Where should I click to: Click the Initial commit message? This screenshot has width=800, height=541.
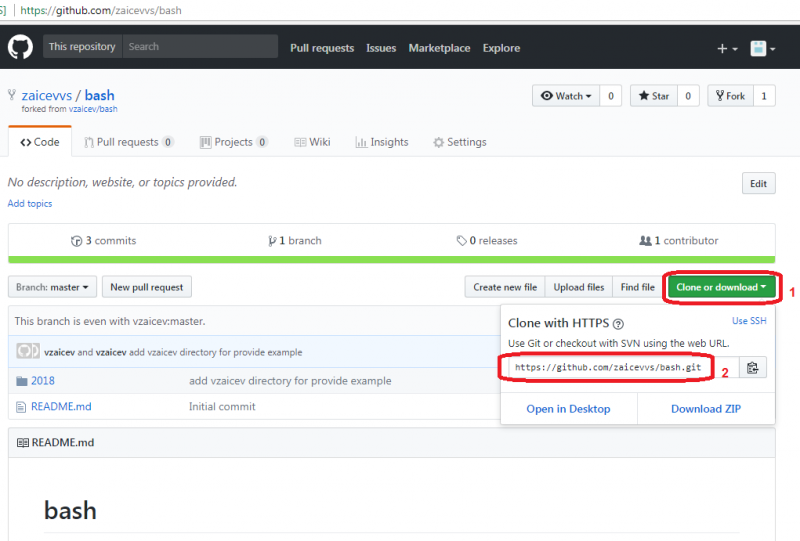click(x=222, y=406)
